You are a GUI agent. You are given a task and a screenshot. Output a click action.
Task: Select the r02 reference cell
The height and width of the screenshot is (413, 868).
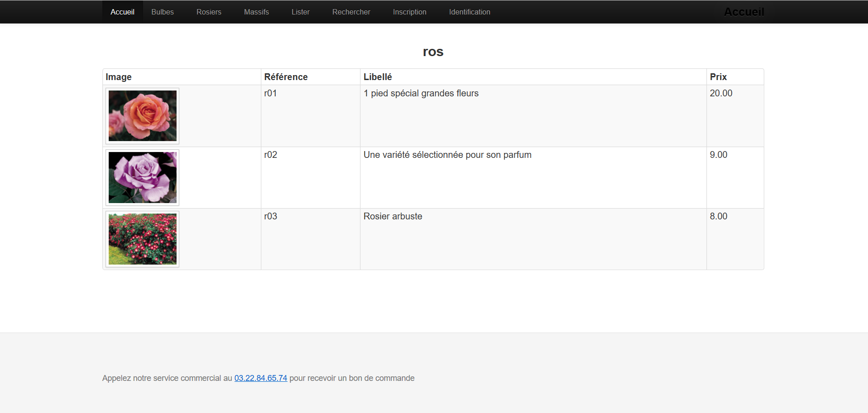pos(271,155)
